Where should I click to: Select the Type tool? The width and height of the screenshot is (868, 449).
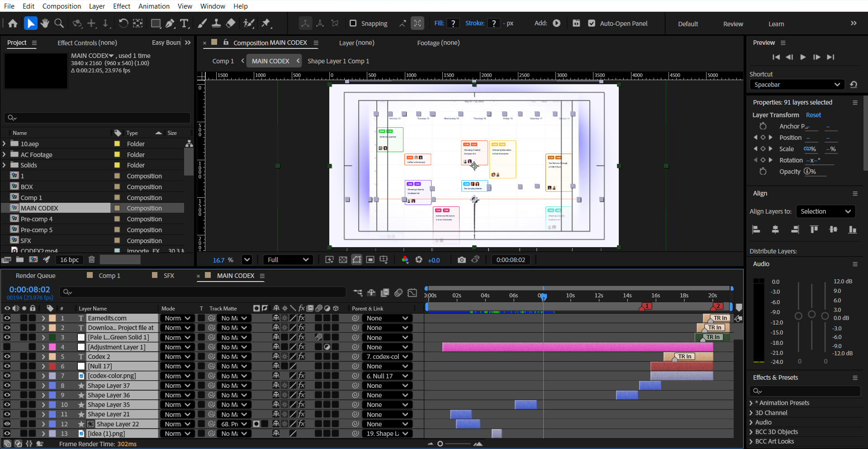(184, 23)
